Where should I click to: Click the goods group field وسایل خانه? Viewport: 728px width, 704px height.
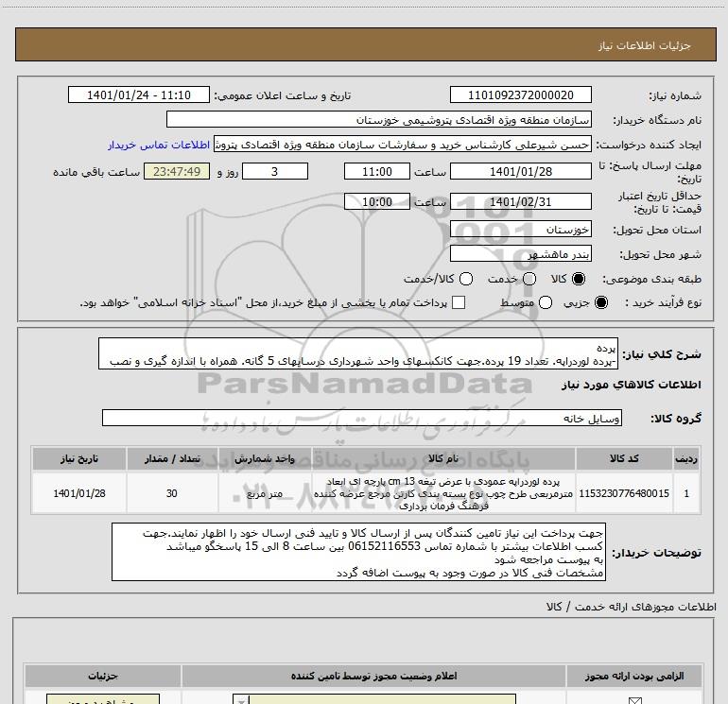[362, 418]
